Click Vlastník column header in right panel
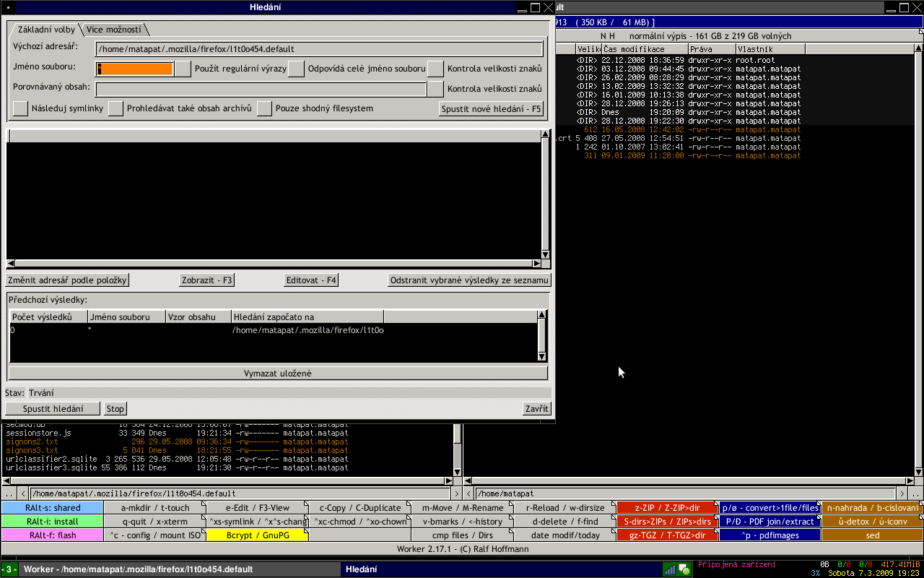Screen dimensions: 924x578 point(770,49)
